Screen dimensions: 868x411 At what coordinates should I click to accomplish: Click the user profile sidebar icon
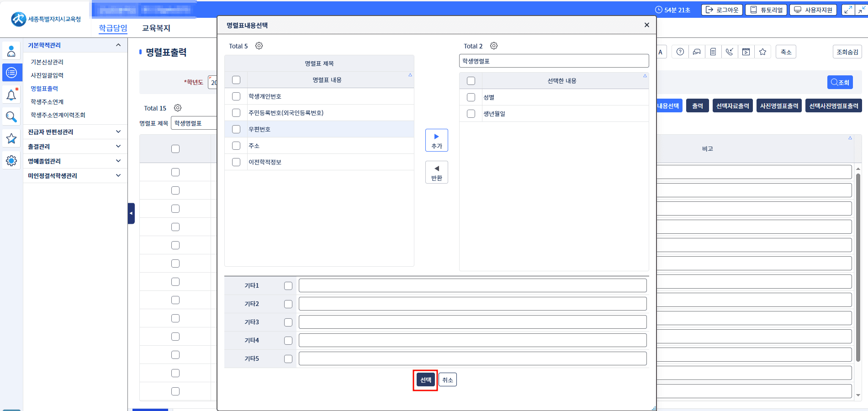coord(11,51)
